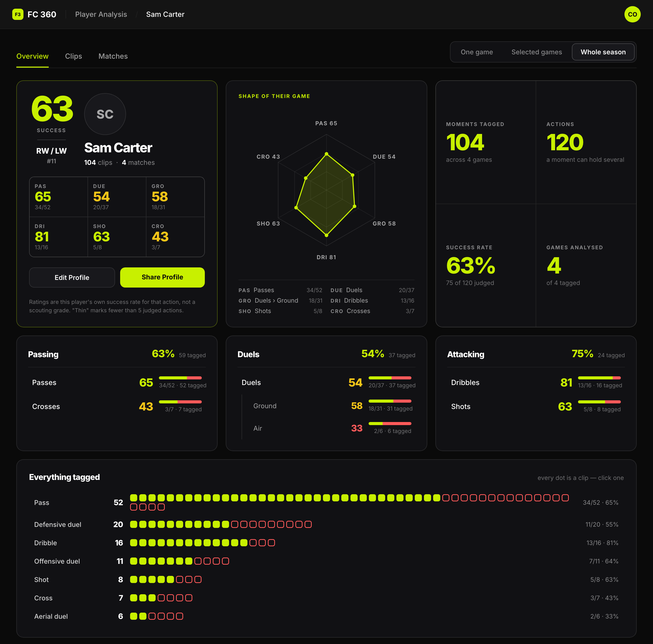This screenshot has width=653, height=644.
Task: Select the SHO 63 rating cell
Action: coord(117,237)
